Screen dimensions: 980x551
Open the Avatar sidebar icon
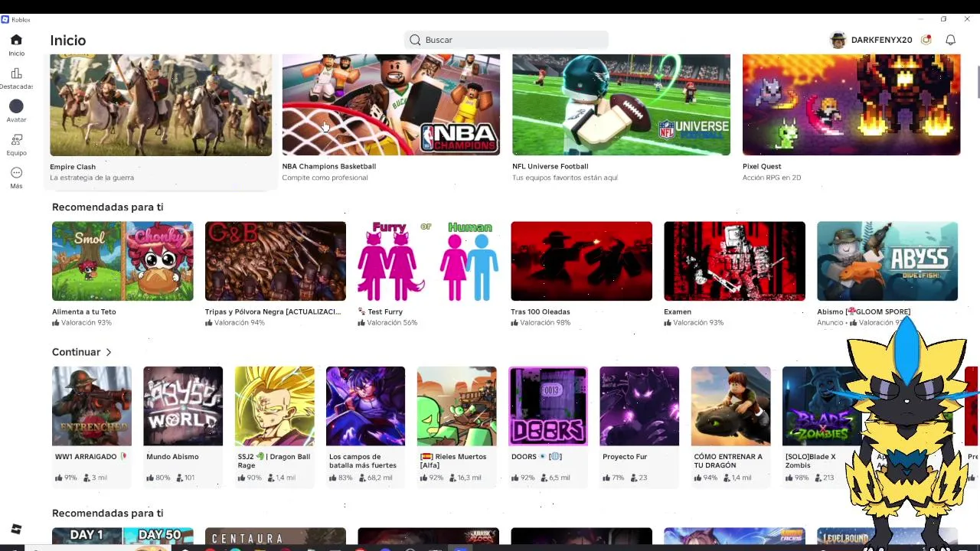click(16, 106)
